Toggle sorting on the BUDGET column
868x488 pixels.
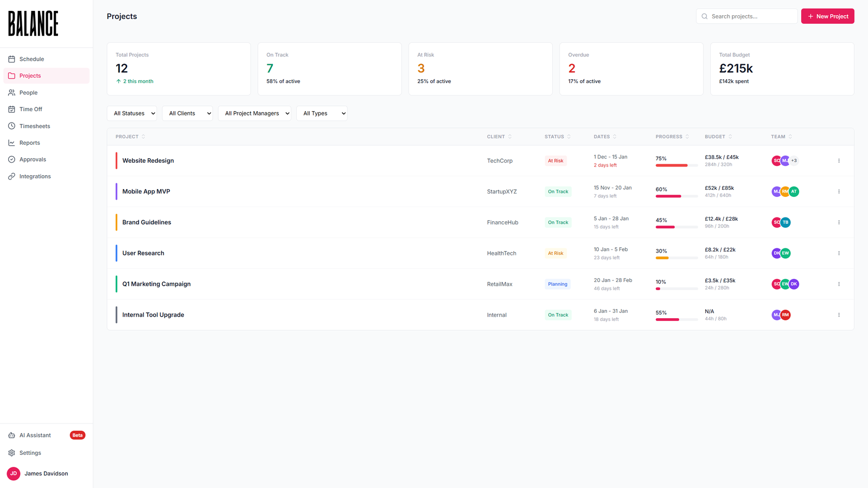click(718, 137)
